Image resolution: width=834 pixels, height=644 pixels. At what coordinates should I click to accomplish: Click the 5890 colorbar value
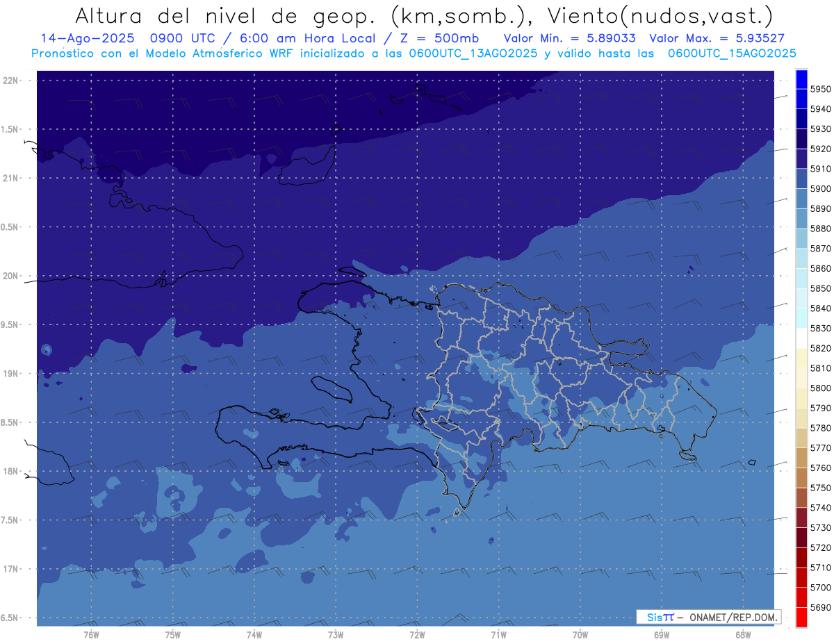tap(820, 208)
